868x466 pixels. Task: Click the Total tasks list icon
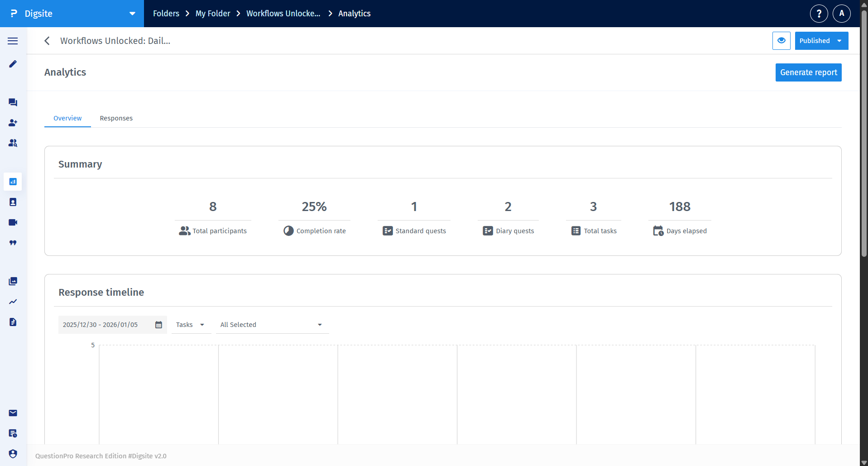tap(576, 231)
